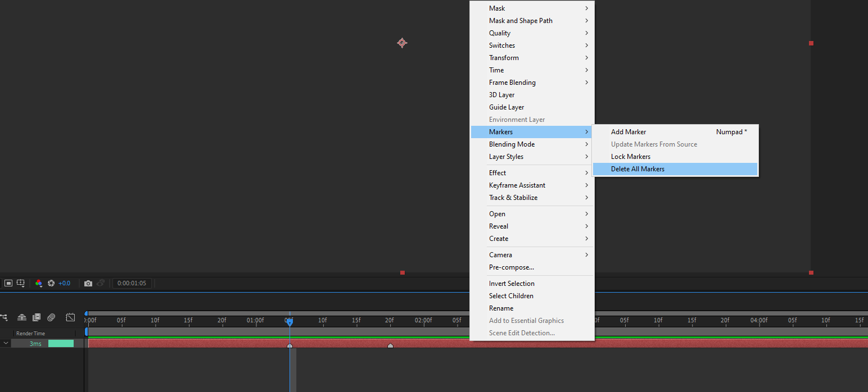Open the Graph Editor icon
Screen dimensions: 868x392
(x=70, y=317)
